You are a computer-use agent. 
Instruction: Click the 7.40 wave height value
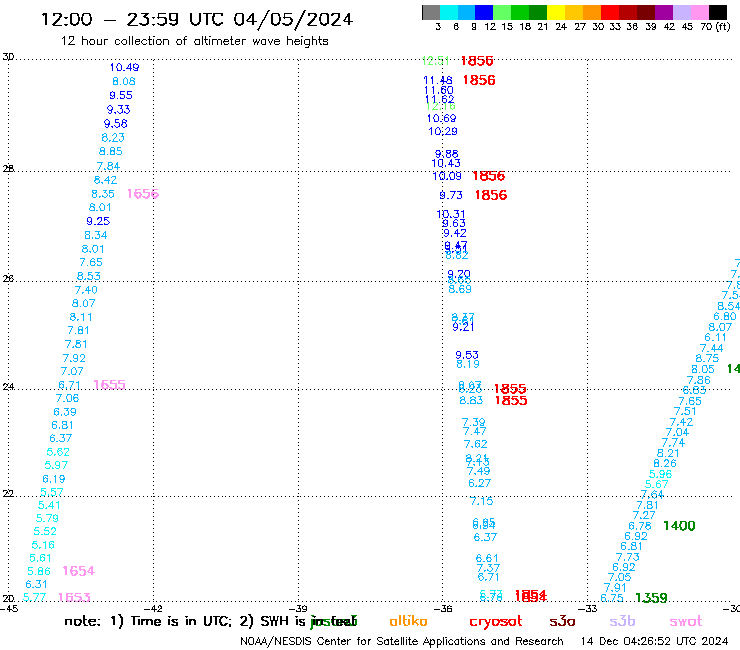coord(86,290)
